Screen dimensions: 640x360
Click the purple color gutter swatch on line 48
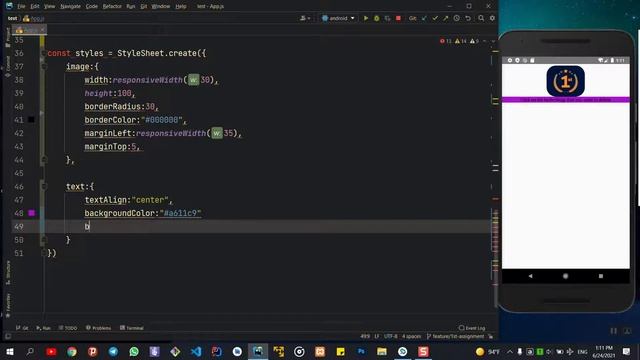(x=31, y=213)
